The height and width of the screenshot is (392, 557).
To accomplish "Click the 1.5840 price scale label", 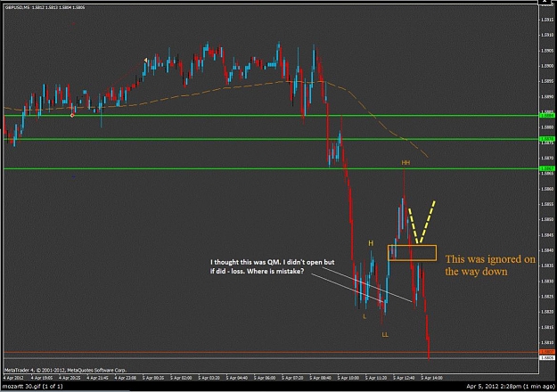I will point(547,250).
